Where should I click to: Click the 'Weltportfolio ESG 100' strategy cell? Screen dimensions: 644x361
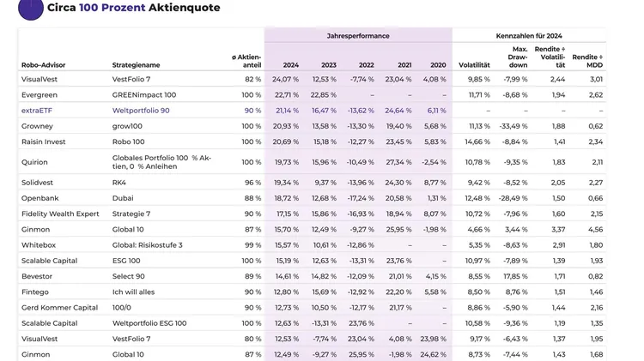coord(149,323)
